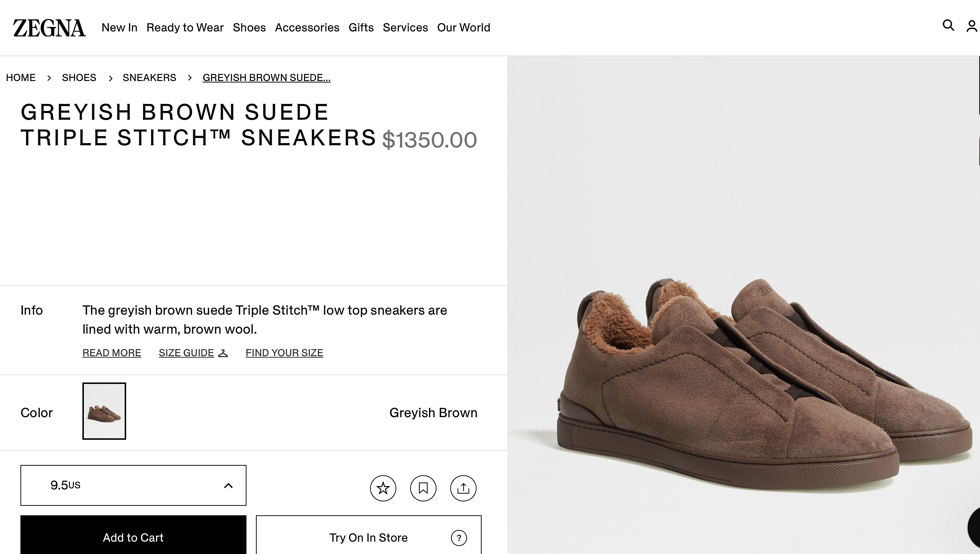
Task: Save the product with the bookmark icon
Action: (x=423, y=488)
